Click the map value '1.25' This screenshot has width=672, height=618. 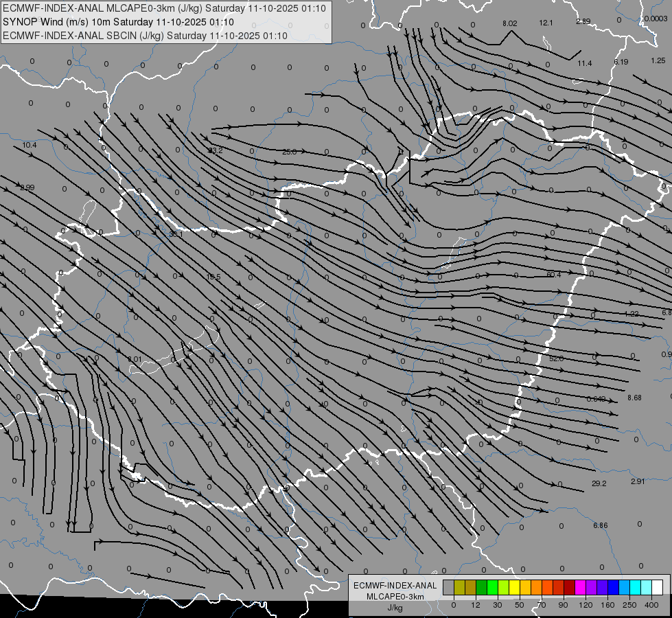coord(658,60)
